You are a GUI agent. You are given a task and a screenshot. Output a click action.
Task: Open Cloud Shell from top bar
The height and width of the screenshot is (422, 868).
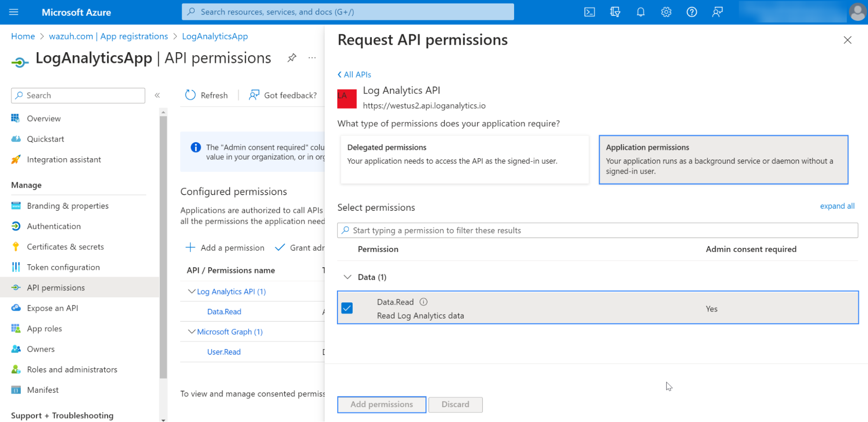click(x=589, y=12)
